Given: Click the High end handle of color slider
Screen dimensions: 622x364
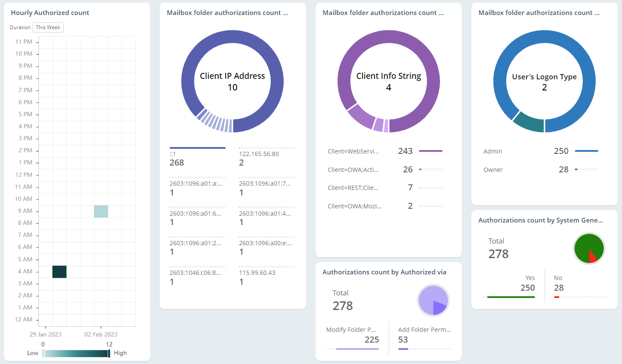Looking at the screenshot, I should click(109, 353).
